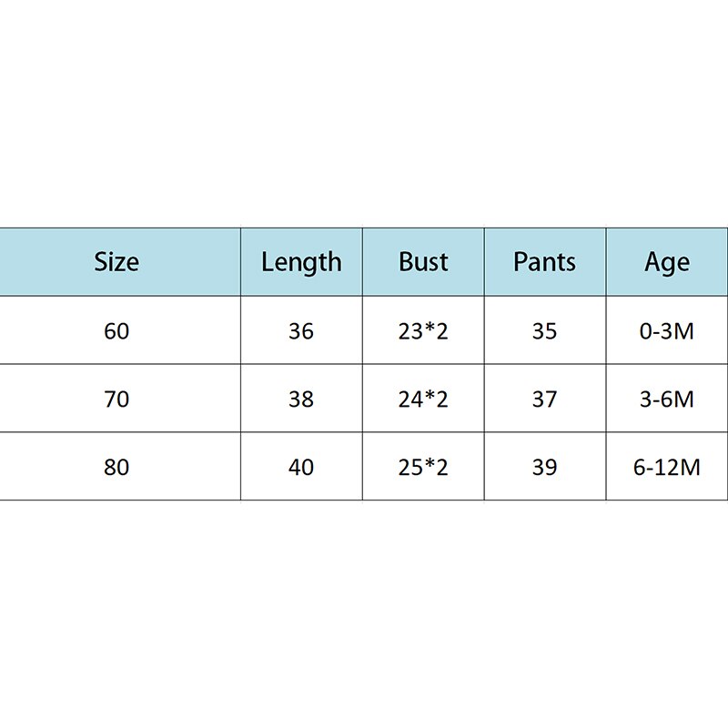
Task: Select the 6-12M age cell
Action: (667, 467)
